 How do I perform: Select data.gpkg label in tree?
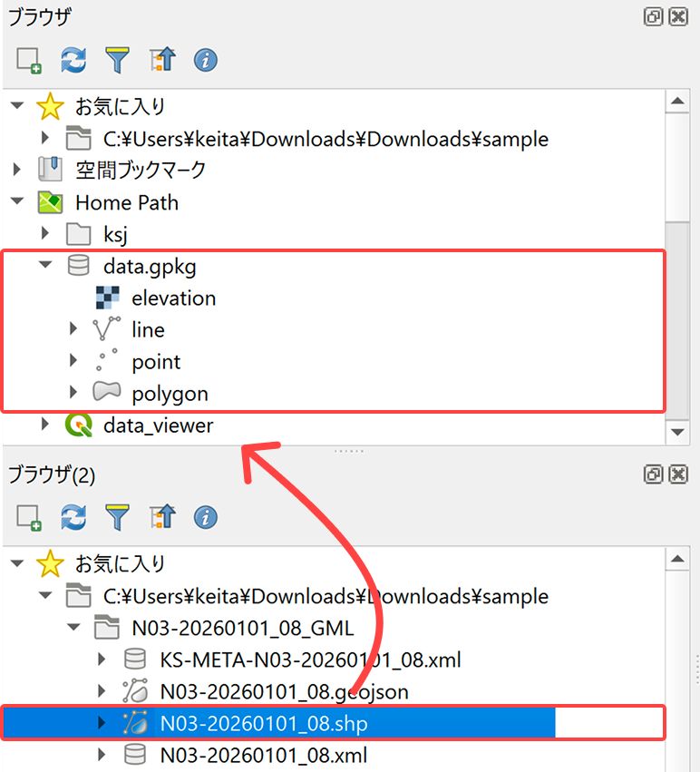pyautogui.click(x=150, y=268)
